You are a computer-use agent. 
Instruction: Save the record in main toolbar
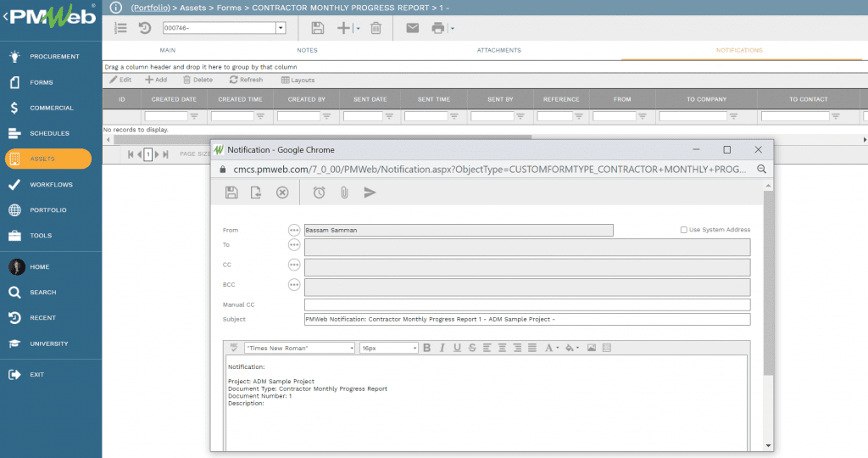[x=317, y=28]
